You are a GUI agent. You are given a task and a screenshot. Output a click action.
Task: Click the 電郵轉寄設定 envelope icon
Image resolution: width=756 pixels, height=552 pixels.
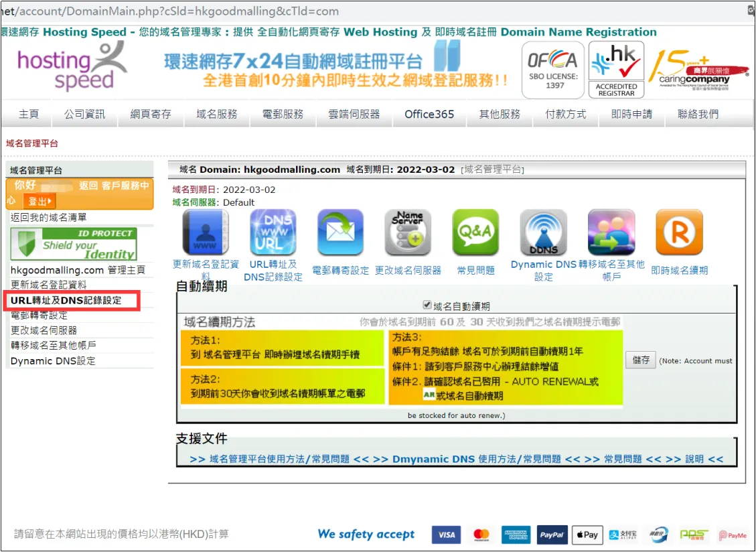click(340, 232)
